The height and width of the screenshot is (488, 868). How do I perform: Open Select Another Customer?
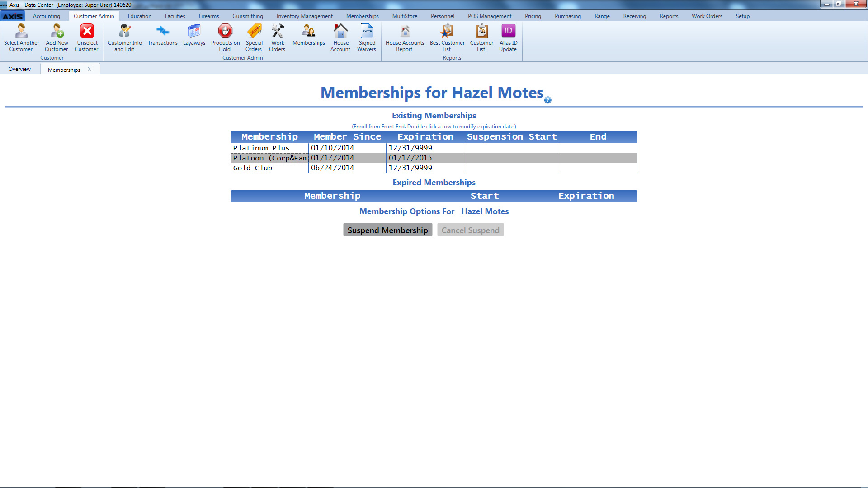pos(21,38)
